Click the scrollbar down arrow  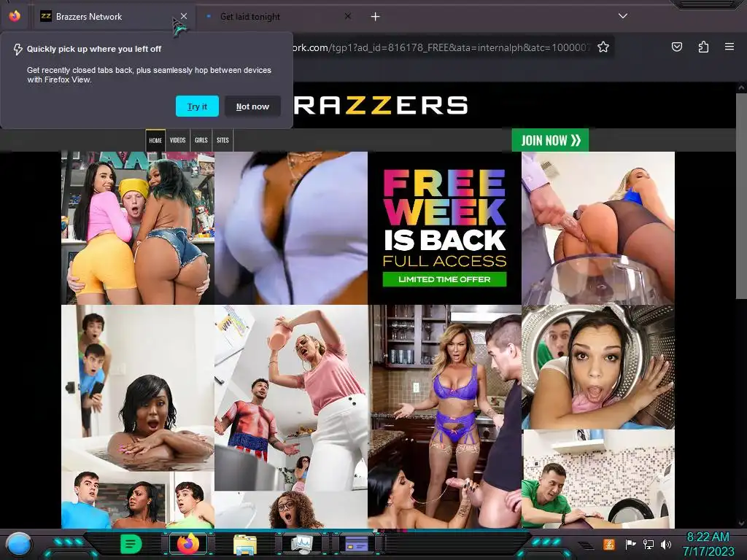click(x=741, y=524)
